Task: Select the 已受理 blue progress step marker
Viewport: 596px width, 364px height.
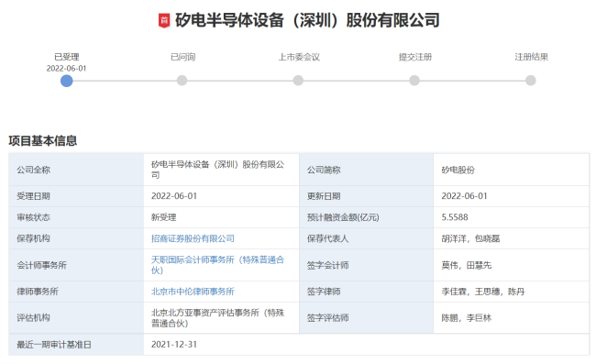Action: pos(67,81)
